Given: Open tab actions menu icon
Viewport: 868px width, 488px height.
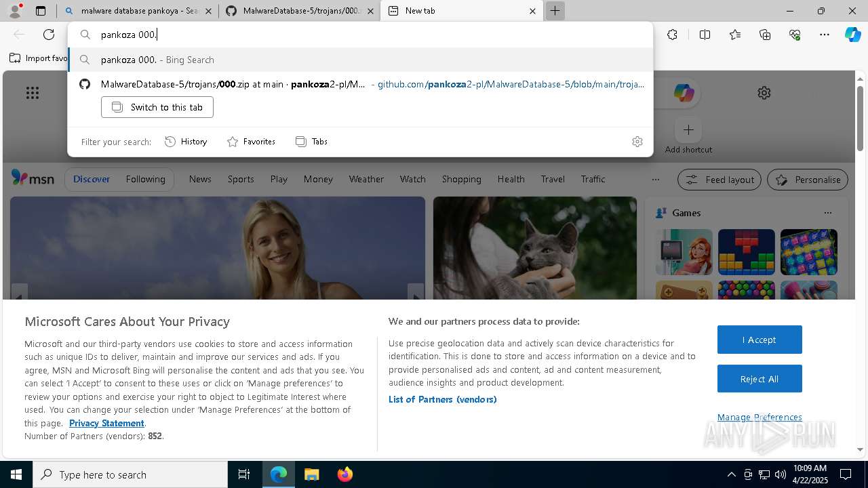Looking at the screenshot, I should click(x=41, y=11).
